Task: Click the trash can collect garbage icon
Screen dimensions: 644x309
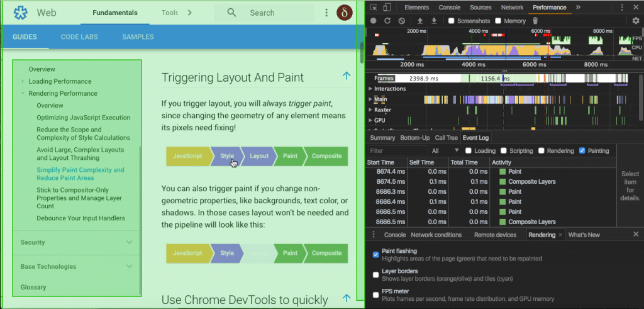Action: tap(535, 21)
